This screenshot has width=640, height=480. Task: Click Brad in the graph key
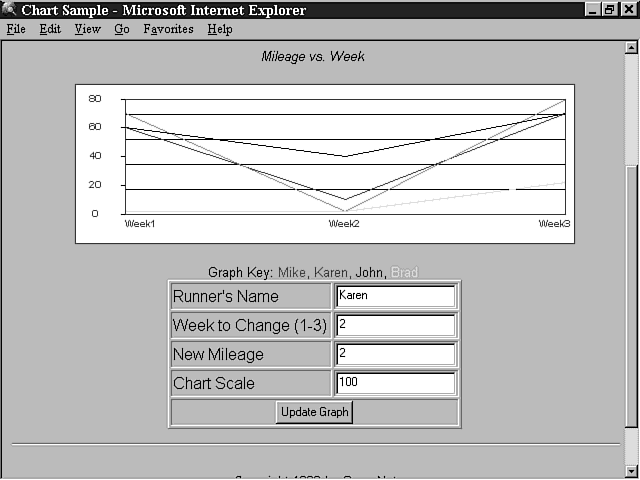pyautogui.click(x=405, y=272)
